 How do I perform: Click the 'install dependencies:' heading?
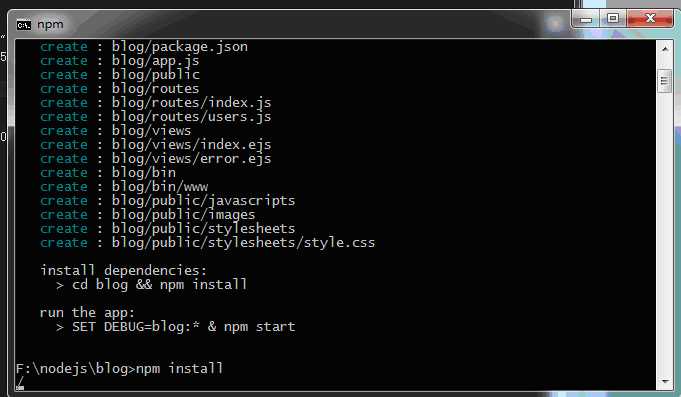tap(123, 271)
